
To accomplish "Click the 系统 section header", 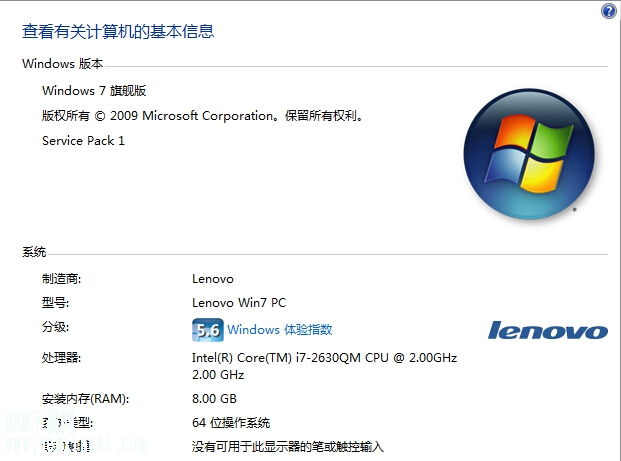I will point(34,252).
